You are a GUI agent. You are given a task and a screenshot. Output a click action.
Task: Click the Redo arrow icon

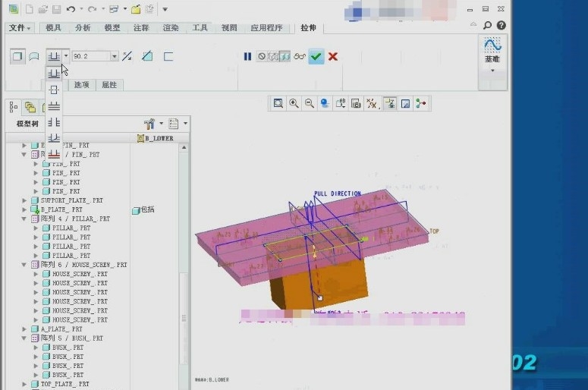pos(92,9)
